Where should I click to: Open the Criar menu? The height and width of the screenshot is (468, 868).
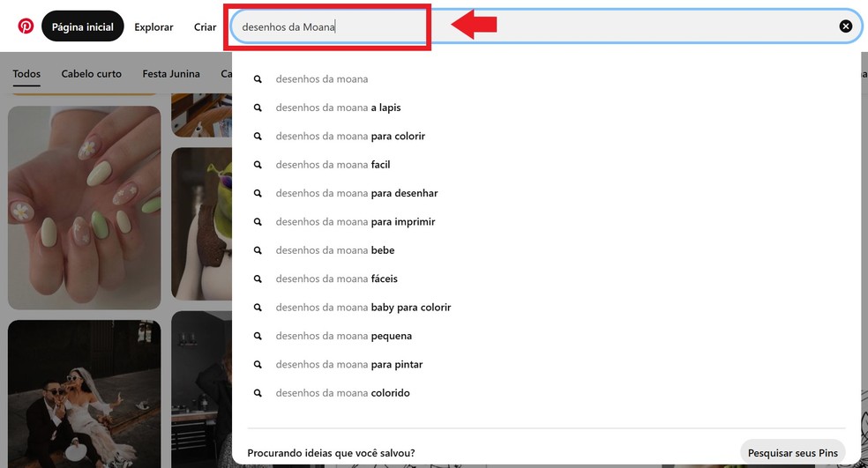tap(205, 26)
